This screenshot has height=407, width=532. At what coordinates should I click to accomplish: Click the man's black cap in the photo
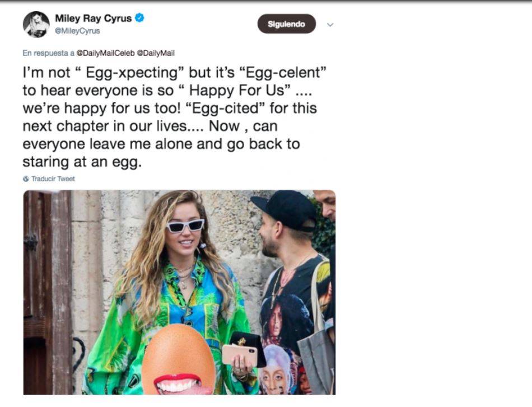click(284, 209)
